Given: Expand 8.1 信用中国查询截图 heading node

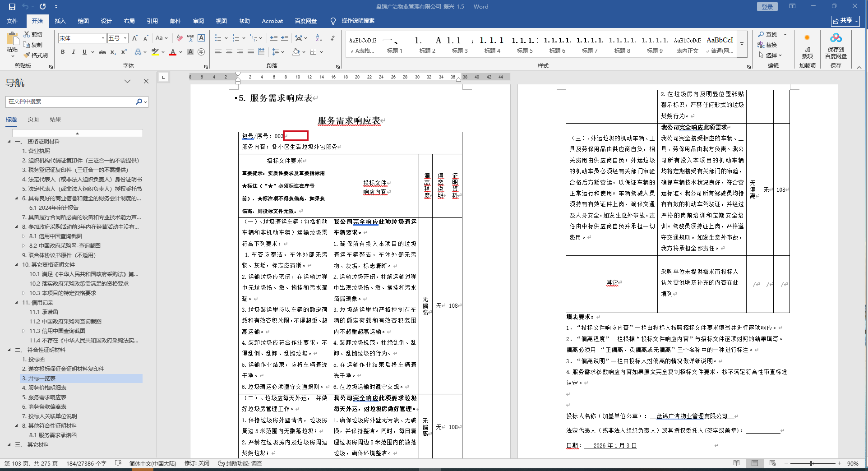Looking at the screenshot, I should (23, 236).
